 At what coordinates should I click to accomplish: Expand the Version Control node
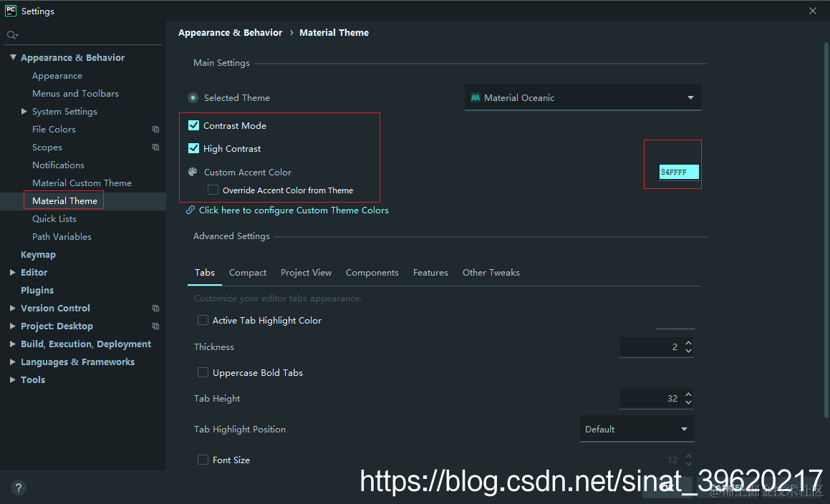point(13,308)
